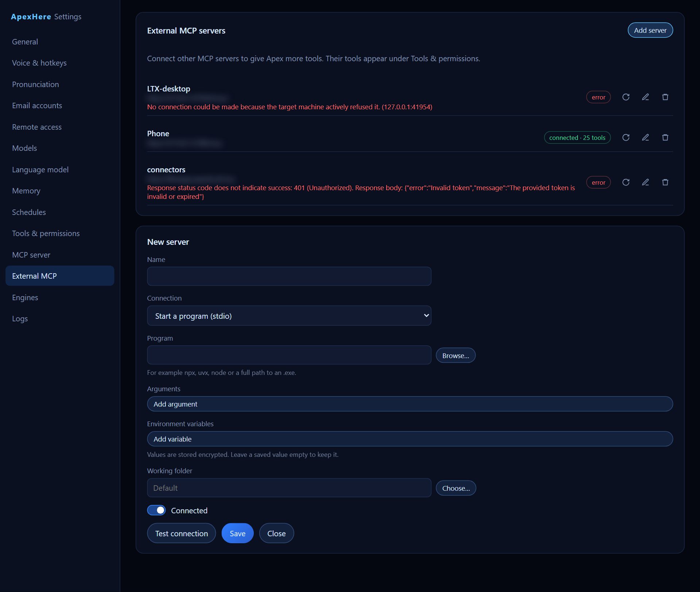
Task: Click the Add argument bar
Action: [410, 404]
